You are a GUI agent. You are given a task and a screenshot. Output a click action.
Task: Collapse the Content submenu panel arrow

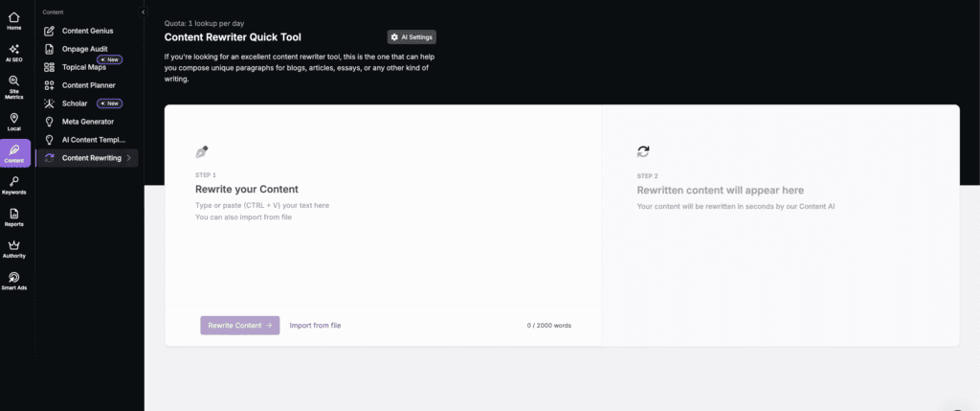143,11
